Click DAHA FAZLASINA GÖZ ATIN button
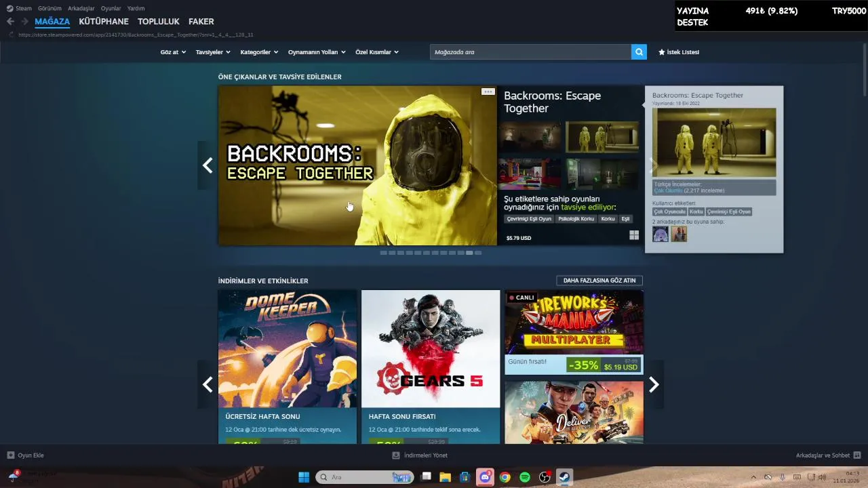 click(x=599, y=281)
